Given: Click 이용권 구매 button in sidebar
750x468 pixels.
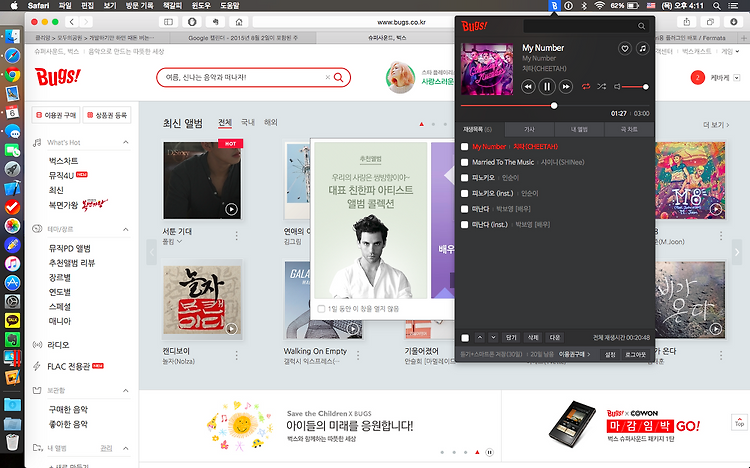Looking at the screenshot, I should 56,115.
